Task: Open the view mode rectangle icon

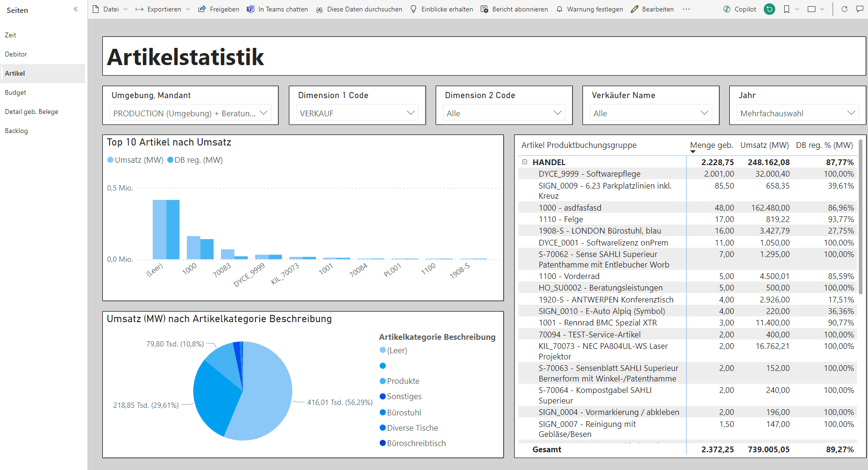Action: [812, 9]
